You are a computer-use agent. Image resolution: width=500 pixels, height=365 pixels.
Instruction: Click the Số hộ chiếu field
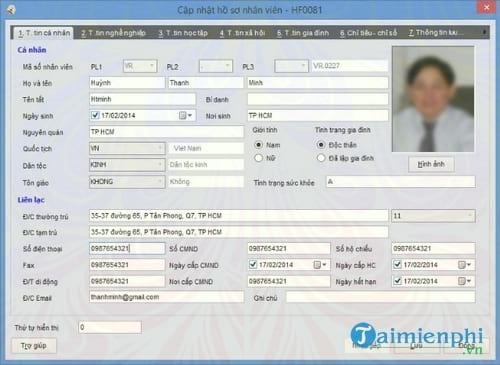click(x=433, y=248)
